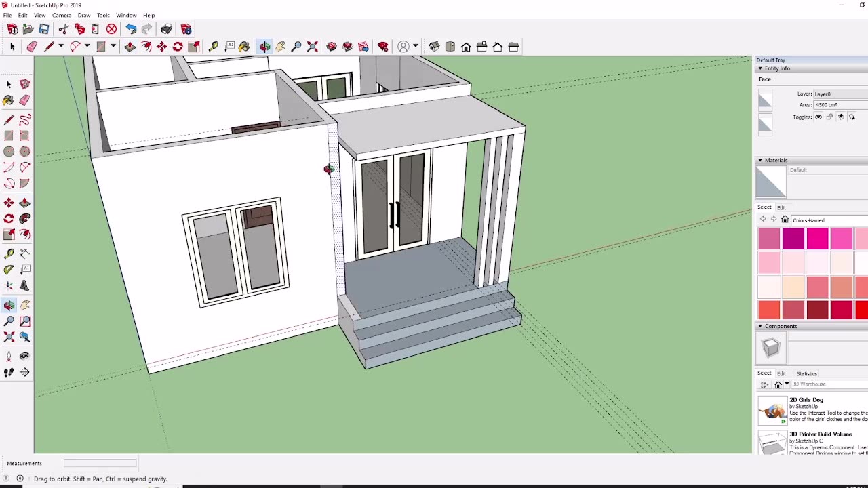
Task: Select the Follow Me tool
Action: (x=24, y=218)
